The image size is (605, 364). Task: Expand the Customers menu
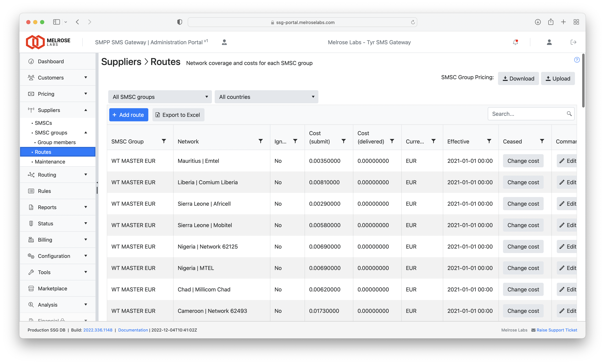pos(57,77)
